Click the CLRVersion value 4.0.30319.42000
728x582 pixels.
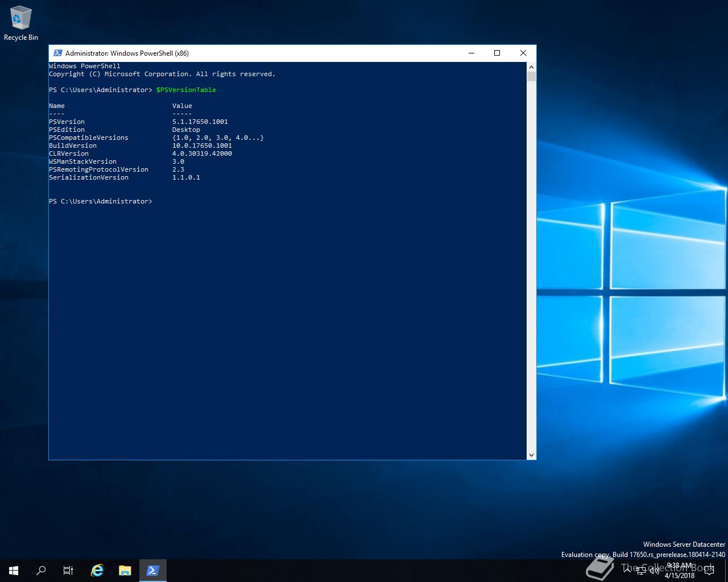(202, 153)
